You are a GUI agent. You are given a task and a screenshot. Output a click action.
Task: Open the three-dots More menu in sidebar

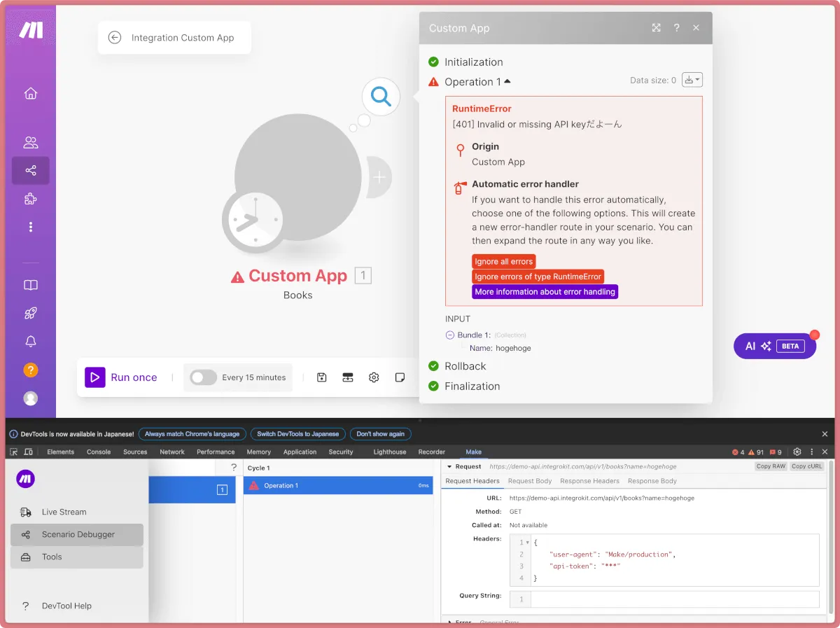coord(31,227)
